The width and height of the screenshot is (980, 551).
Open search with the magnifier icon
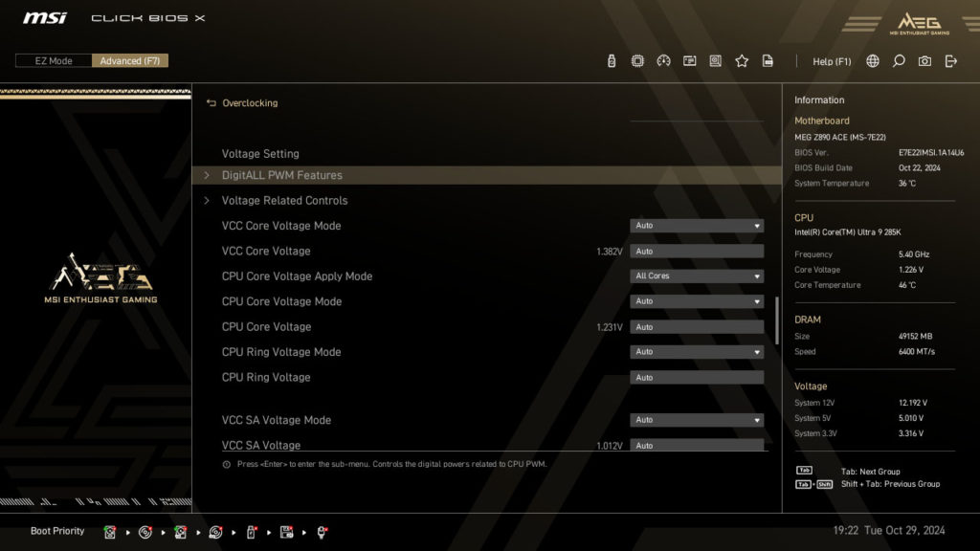point(899,60)
